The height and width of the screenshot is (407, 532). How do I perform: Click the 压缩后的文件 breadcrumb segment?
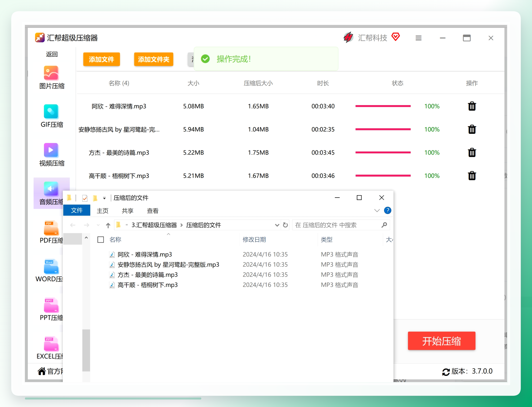pos(204,225)
